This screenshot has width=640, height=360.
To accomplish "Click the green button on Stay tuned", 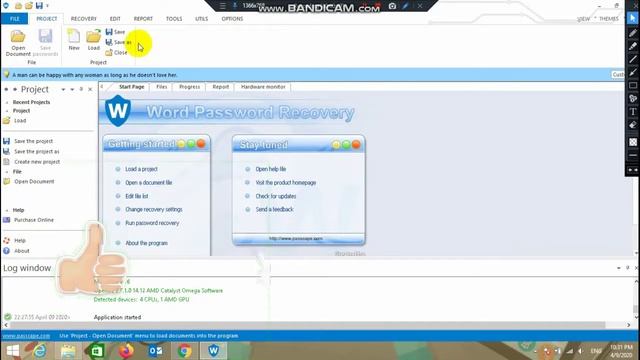I will [x=346, y=145].
